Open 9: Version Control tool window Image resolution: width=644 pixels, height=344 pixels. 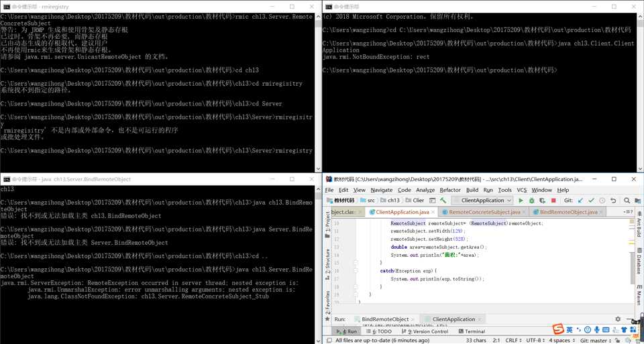coord(425,331)
